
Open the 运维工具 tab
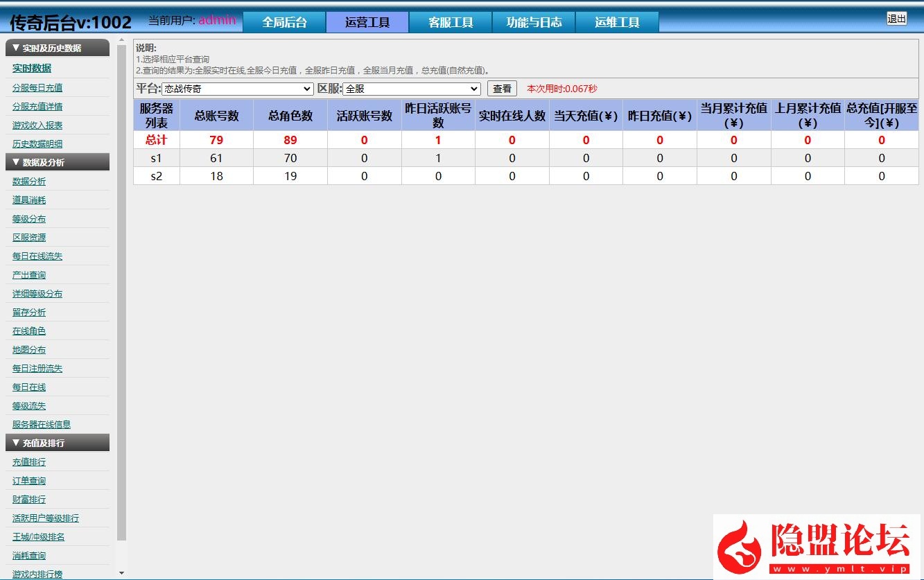coord(617,22)
